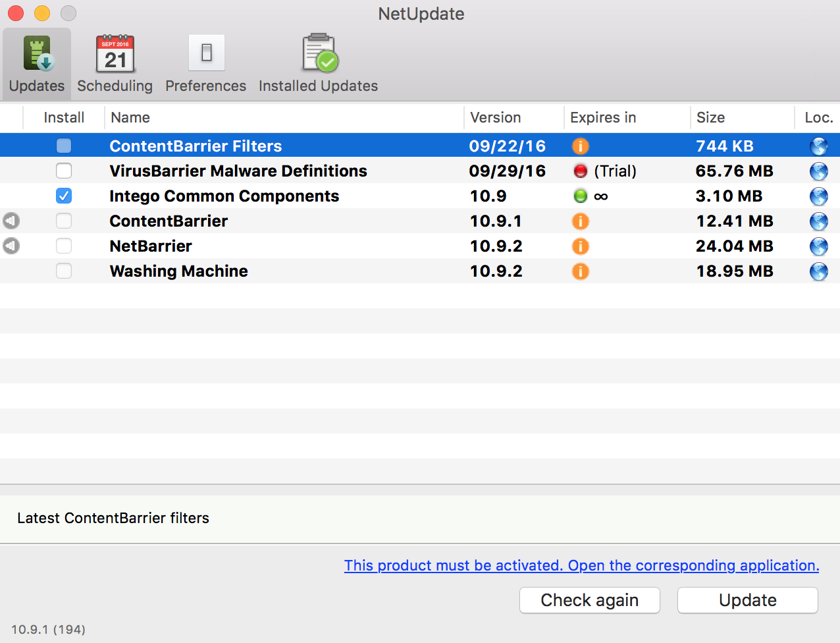
Task: Enable install for VirusBarrier Malware Definitions
Action: coord(64,171)
